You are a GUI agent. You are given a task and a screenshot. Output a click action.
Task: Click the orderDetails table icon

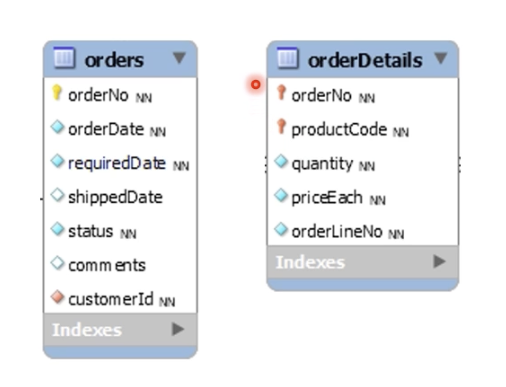click(x=288, y=58)
